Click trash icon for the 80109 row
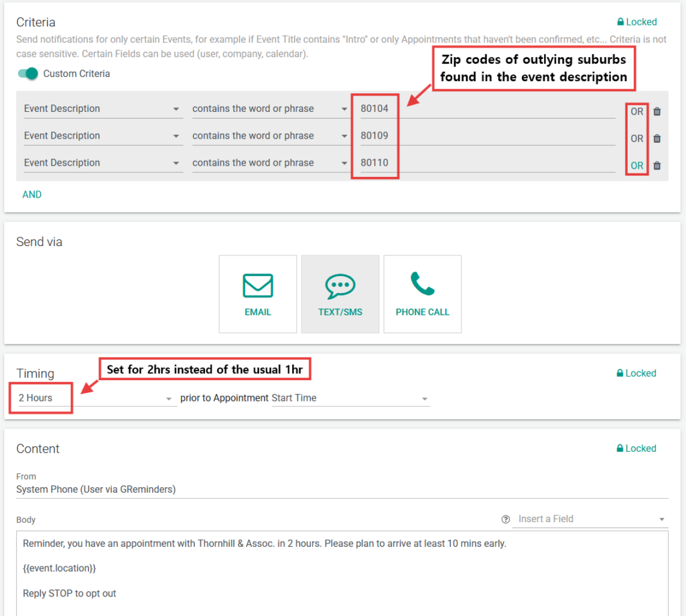The height and width of the screenshot is (616, 686). (657, 139)
